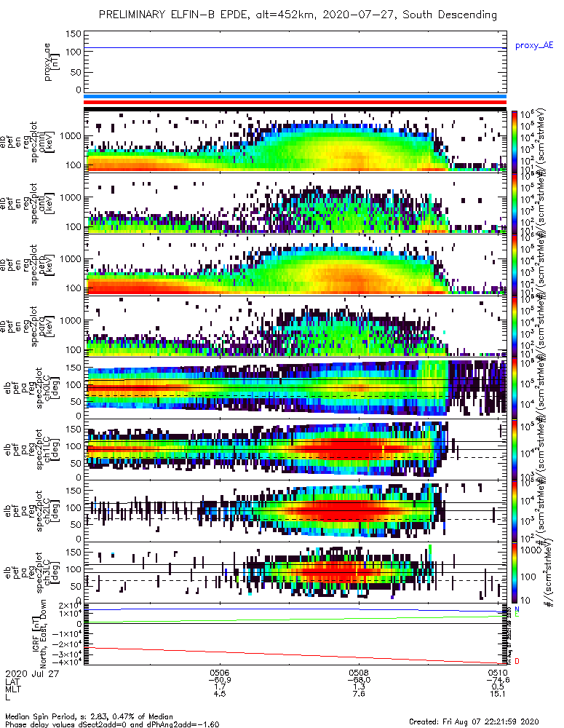Click the ch0LC panel color scale bar
Screen dimensions: 564x728
[515, 387]
